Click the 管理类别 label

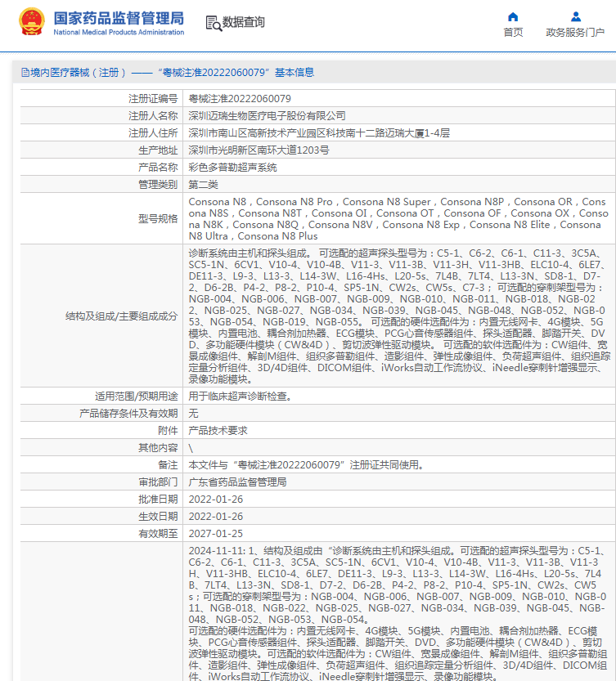coord(158,185)
